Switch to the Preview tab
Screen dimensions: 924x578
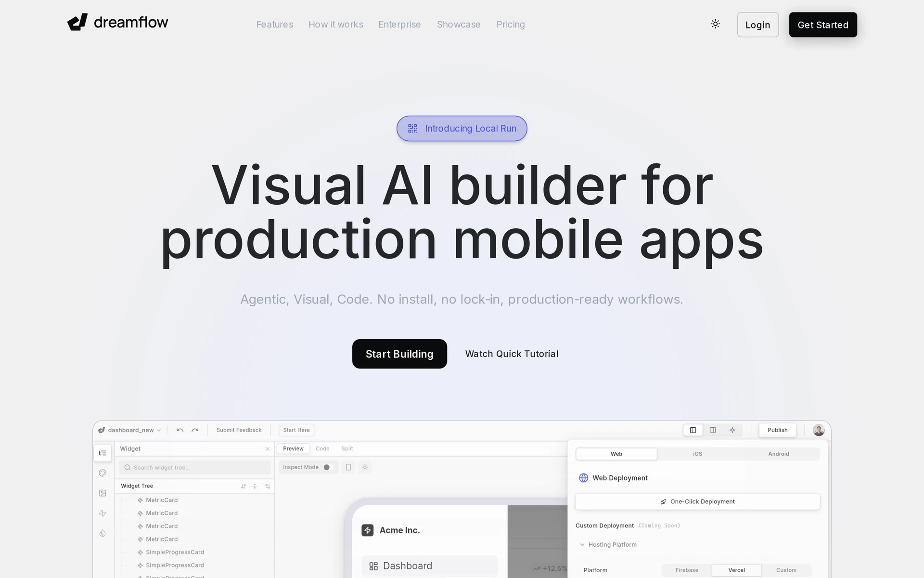[294, 449]
